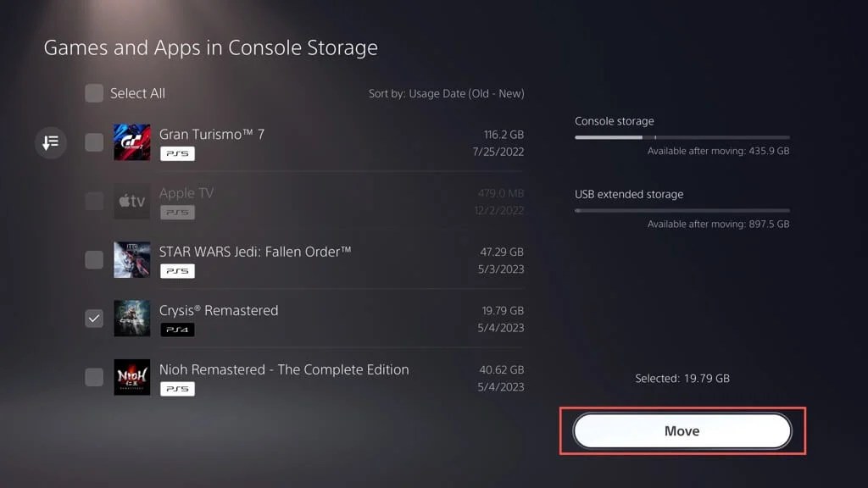Click the PS4 badge under Crysis Remastered
This screenshot has height=488, width=868.
point(178,330)
